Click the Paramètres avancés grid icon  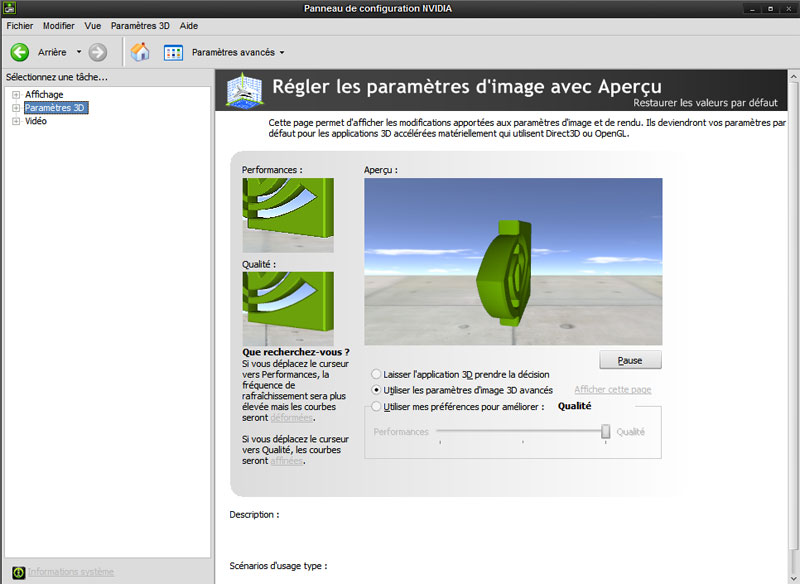tap(173, 53)
